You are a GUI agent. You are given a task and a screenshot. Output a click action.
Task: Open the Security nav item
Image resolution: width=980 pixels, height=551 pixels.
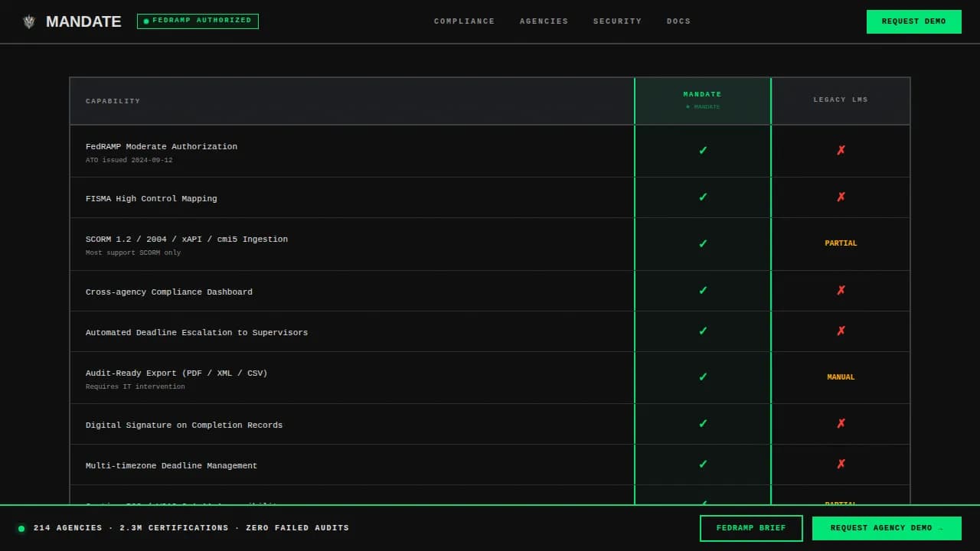click(617, 21)
